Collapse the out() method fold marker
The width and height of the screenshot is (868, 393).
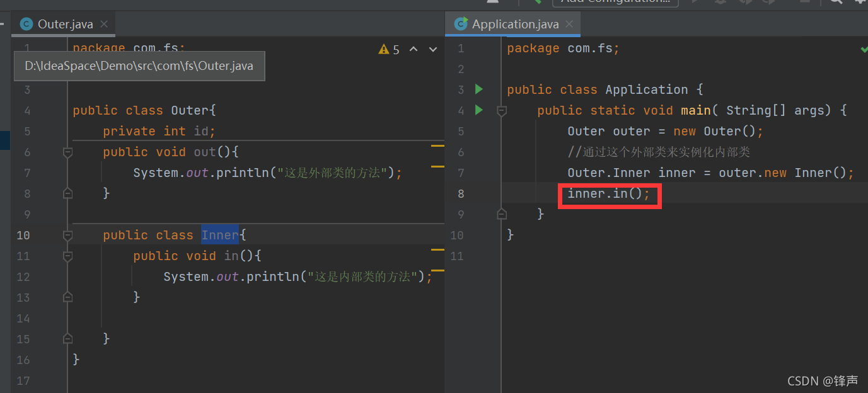point(68,152)
